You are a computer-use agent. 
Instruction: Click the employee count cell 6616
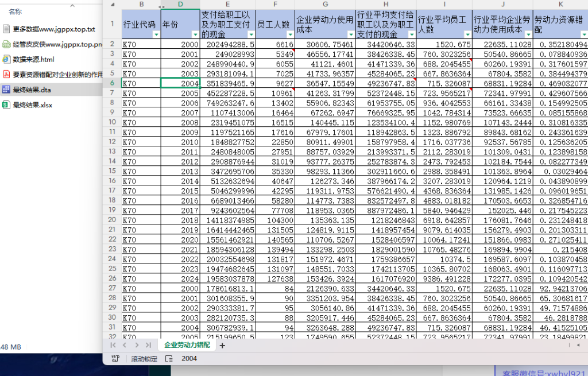point(275,44)
